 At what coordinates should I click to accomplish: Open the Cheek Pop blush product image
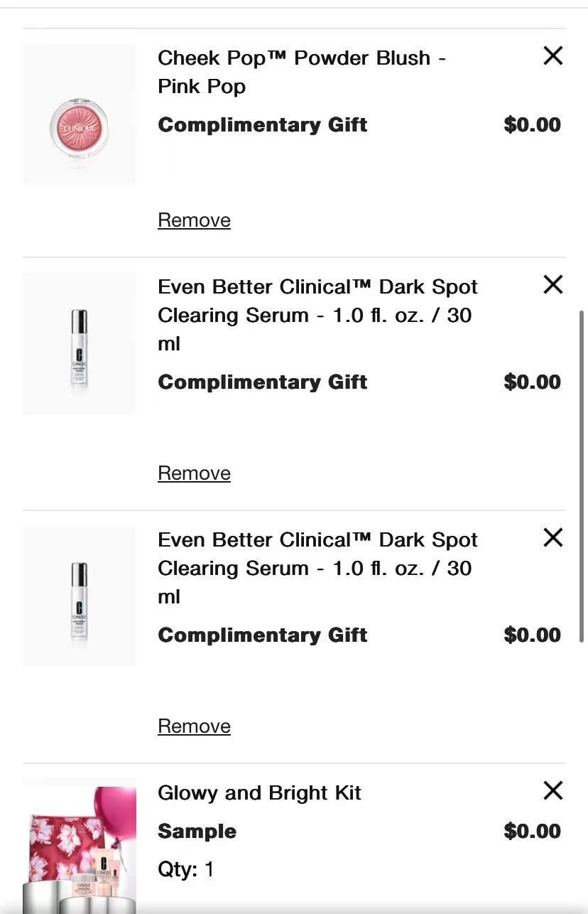80,114
